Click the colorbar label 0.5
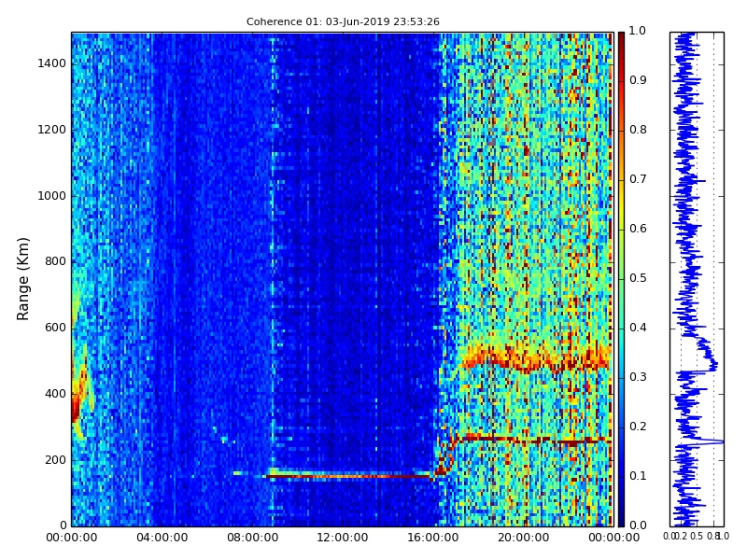The width and height of the screenshot is (747, 560). coord(638,278)
